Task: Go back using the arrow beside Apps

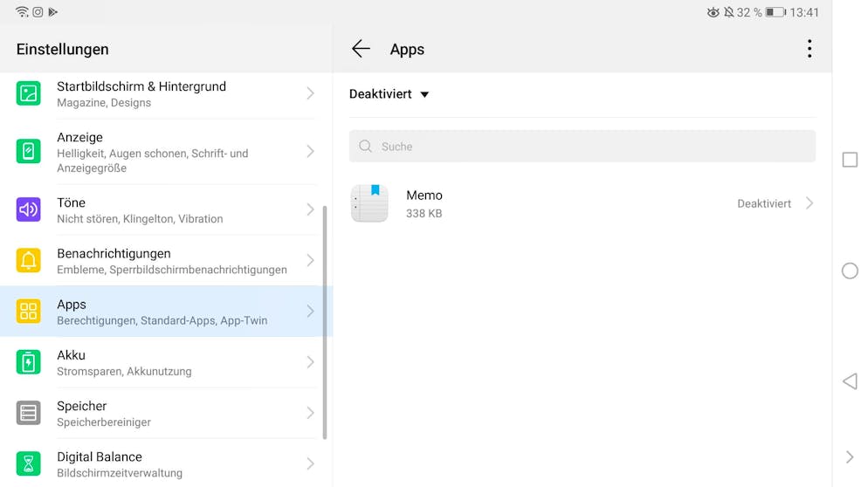Action: tap(361, 49)
